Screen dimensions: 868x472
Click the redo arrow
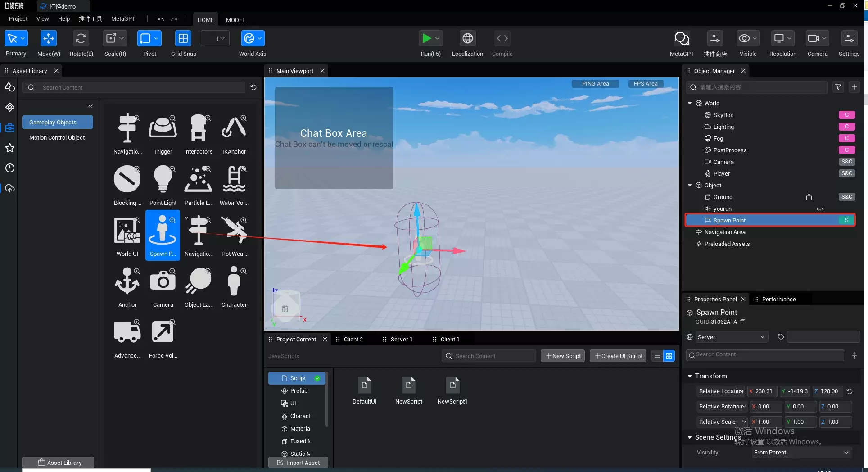pyautogui.click(x=174, y=19)
